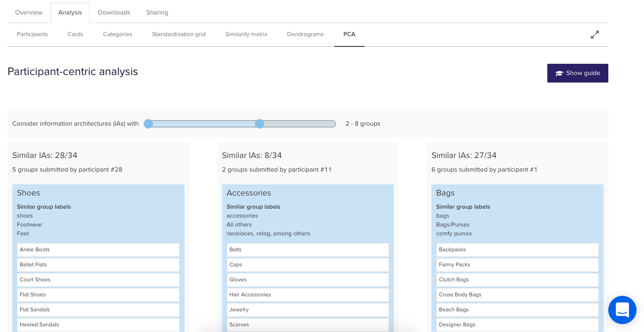Click the 'comfy purses' similar label

pyautogui.click(x=454, y=234)
